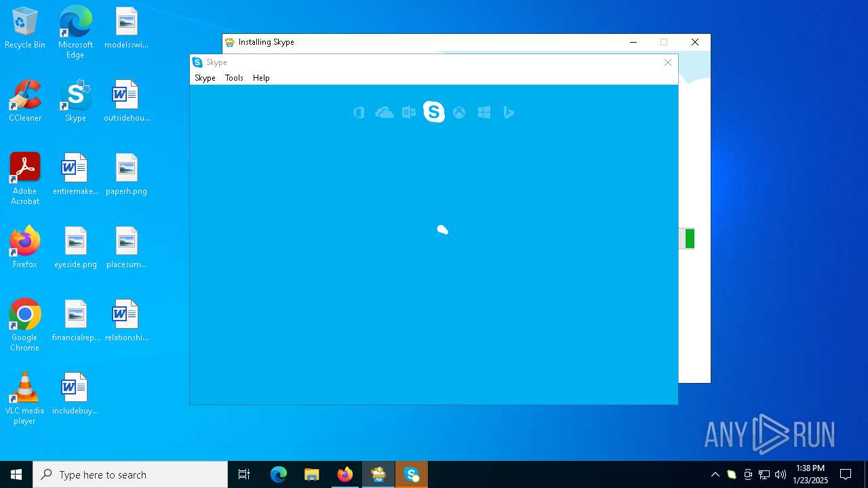Select relationshi Word document
Viewport: 868px width, 488px height.
coord(126,321)
